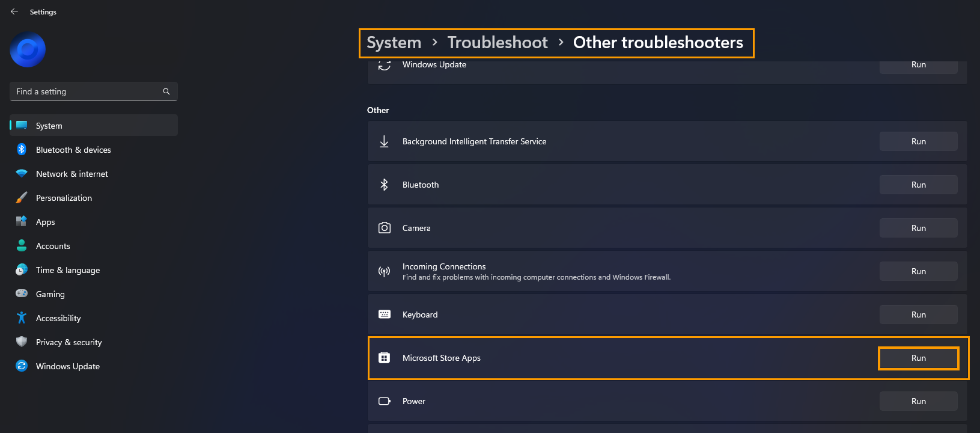This screenshot has height=433, width=980.
Task: Click the Keyboard row label
Action: coord(420,315)
